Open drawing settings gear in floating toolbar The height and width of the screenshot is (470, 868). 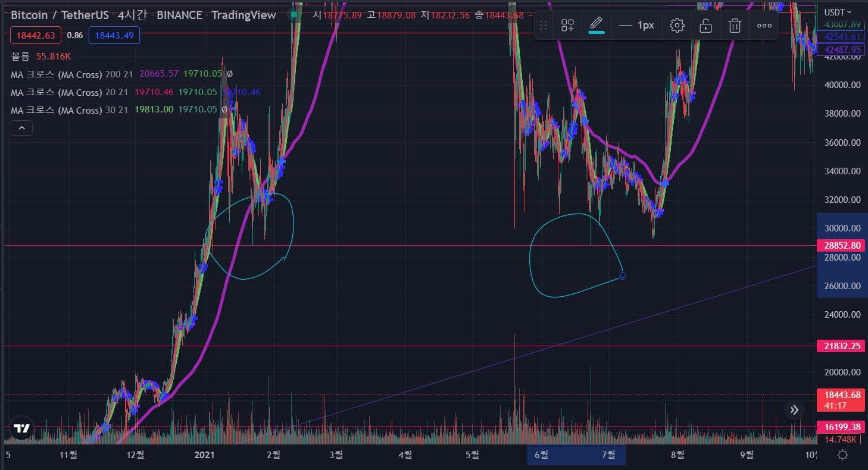677,26
